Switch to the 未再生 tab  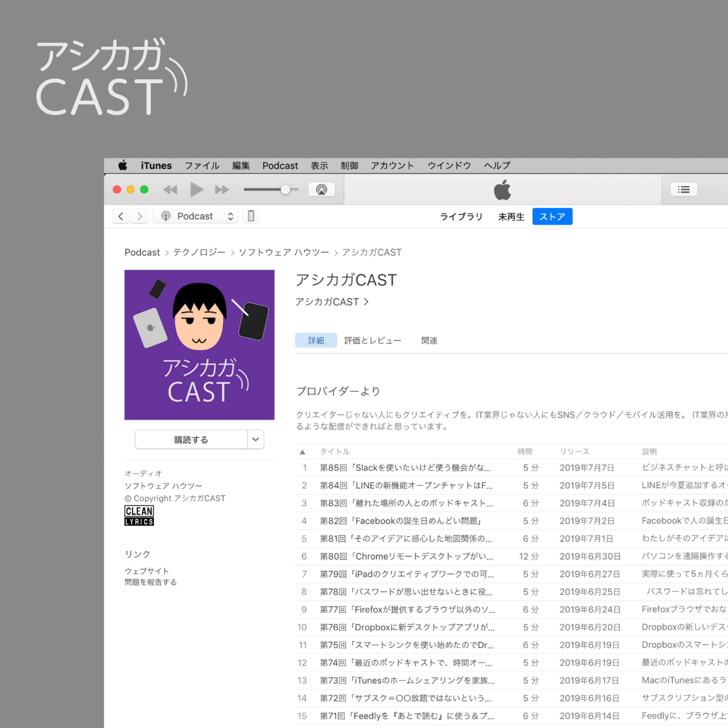[x=511, y=217]
